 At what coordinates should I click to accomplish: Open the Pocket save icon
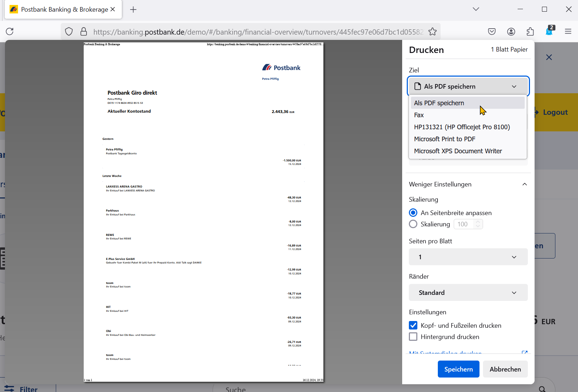click(x=492, y=31)
